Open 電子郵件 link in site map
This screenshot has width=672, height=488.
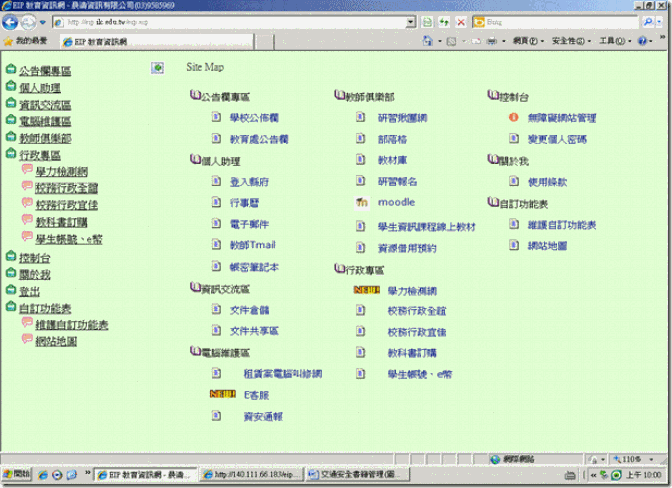tap(249, 224)
